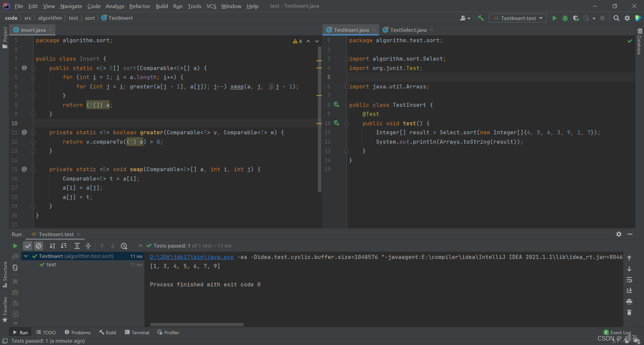Toggle auto-test rerun icon
Viewport: 644px width, 345px height.
15,268
